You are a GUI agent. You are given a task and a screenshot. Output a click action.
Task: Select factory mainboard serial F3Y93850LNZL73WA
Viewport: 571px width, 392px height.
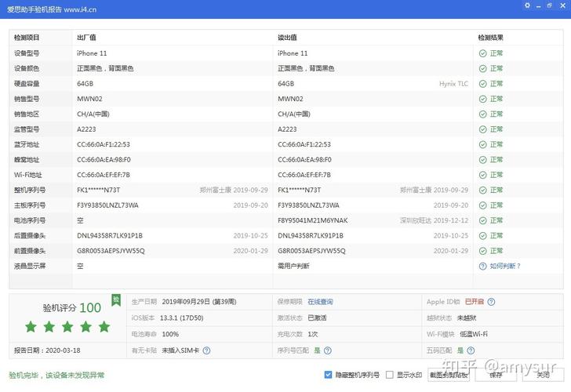pos(107,205)
